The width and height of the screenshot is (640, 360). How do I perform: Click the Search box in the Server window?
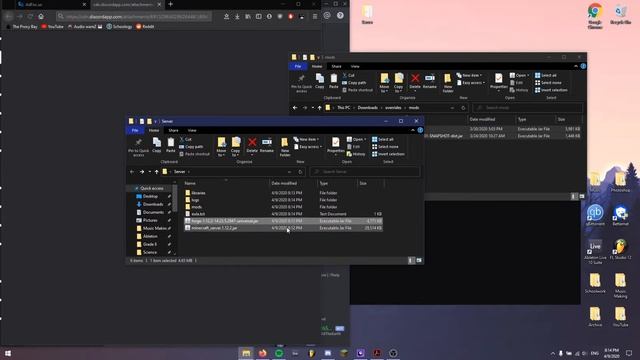pyautogui.click(x=365, y=172)
